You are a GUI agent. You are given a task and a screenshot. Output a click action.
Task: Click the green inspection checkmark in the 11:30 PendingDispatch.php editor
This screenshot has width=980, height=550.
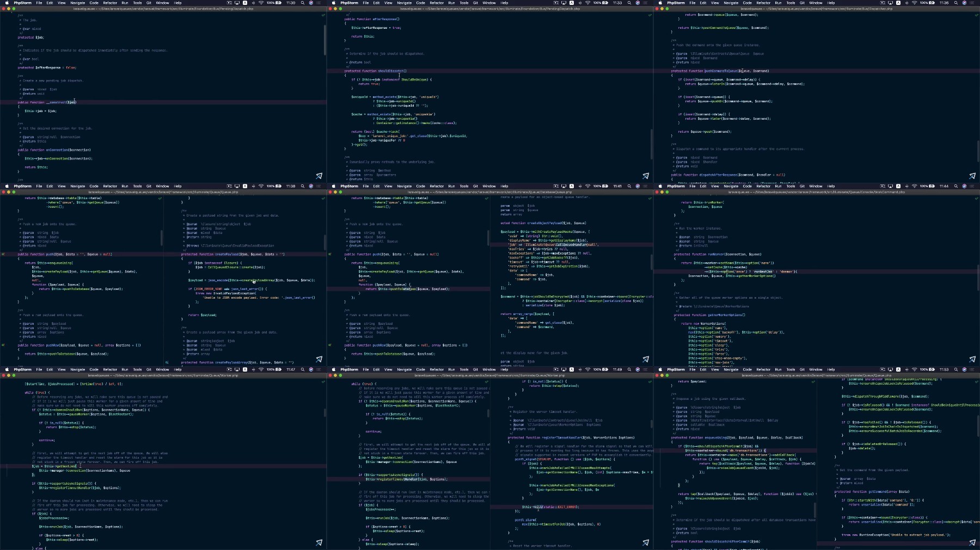point(323,15)
